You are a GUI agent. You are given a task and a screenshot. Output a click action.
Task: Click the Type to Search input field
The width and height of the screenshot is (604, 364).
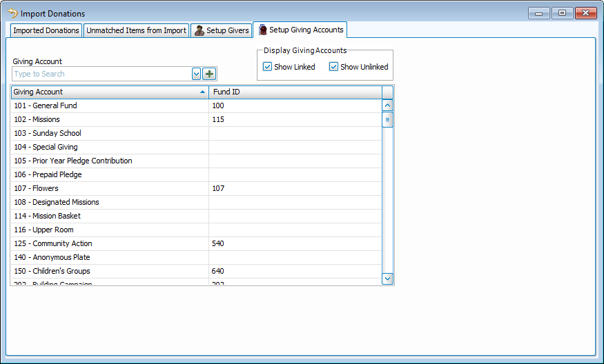click(x=100, y=74)
